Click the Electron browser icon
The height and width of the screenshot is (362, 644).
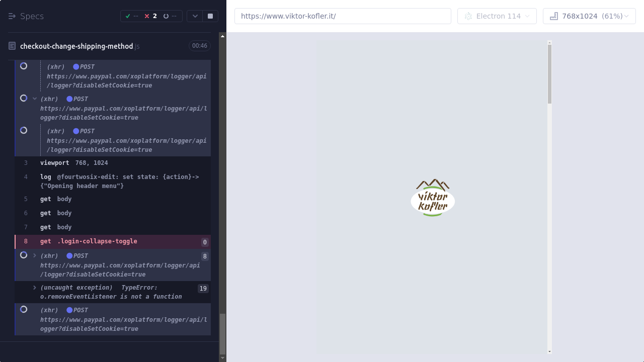click(x=468, y=16)
